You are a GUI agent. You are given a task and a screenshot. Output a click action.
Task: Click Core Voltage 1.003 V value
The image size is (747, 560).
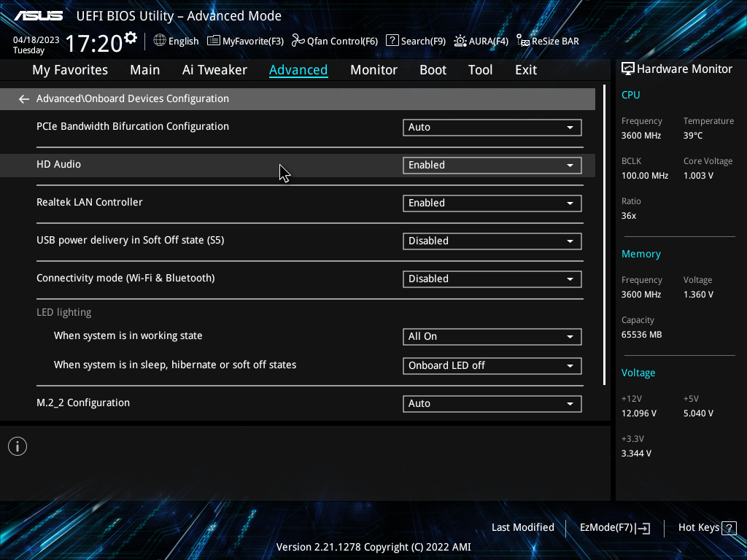(698, 176)
